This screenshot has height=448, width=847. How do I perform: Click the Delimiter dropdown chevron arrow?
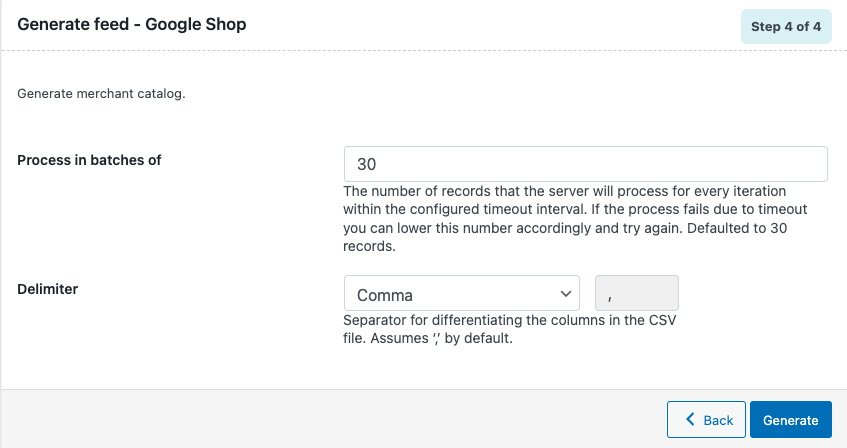click(x=564, y=295)
